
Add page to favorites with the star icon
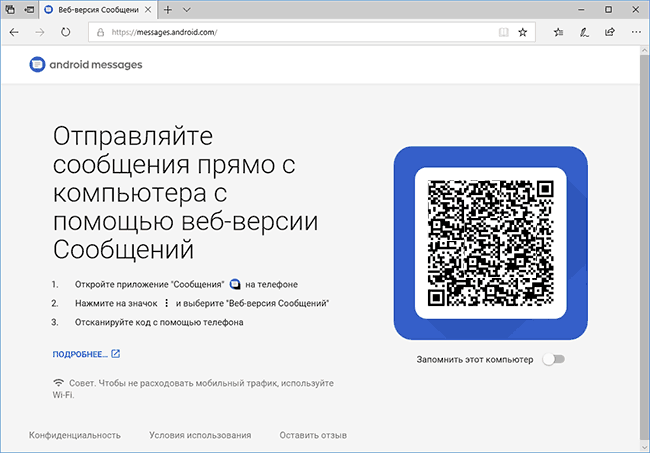(x=523, y=32)
